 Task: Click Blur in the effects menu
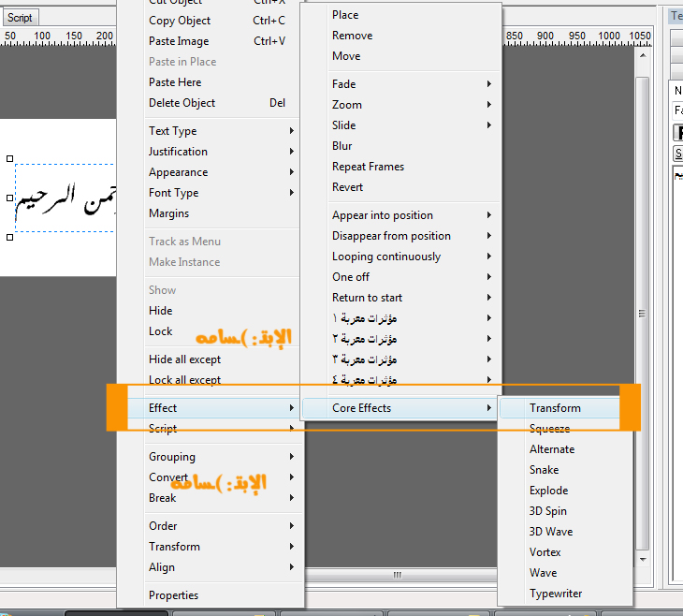[x=342, y=146]
